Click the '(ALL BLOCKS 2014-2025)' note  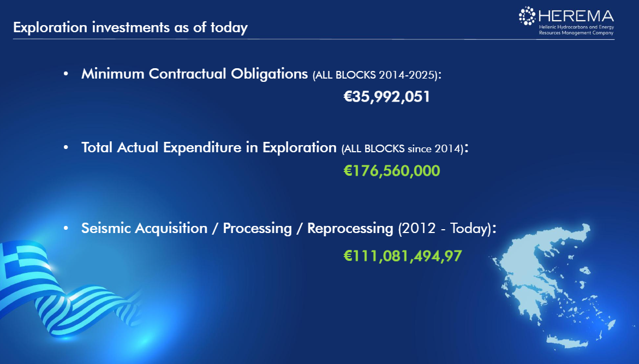click(x=375, y=75)
